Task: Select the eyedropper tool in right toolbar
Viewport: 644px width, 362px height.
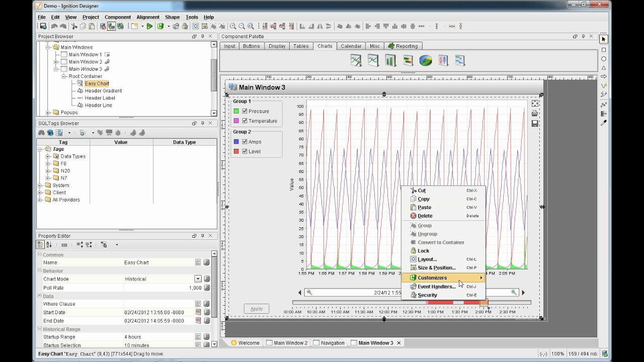Action: coord(604,123)
